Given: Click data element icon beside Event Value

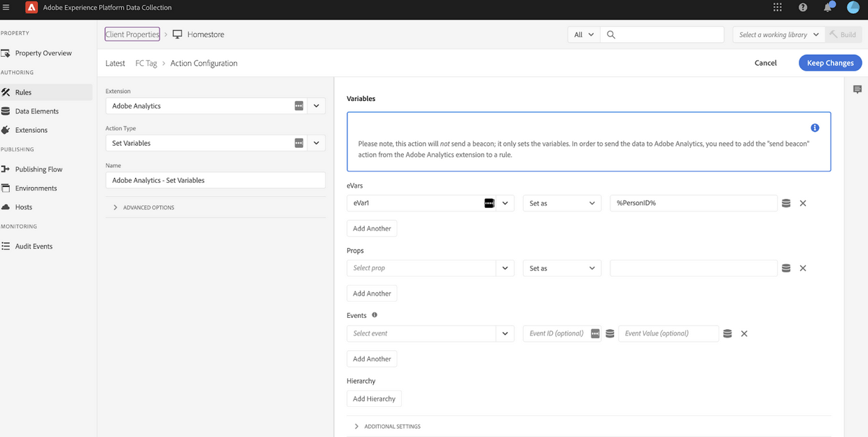Looking at the screenshot, I should (x=727, y=333).
